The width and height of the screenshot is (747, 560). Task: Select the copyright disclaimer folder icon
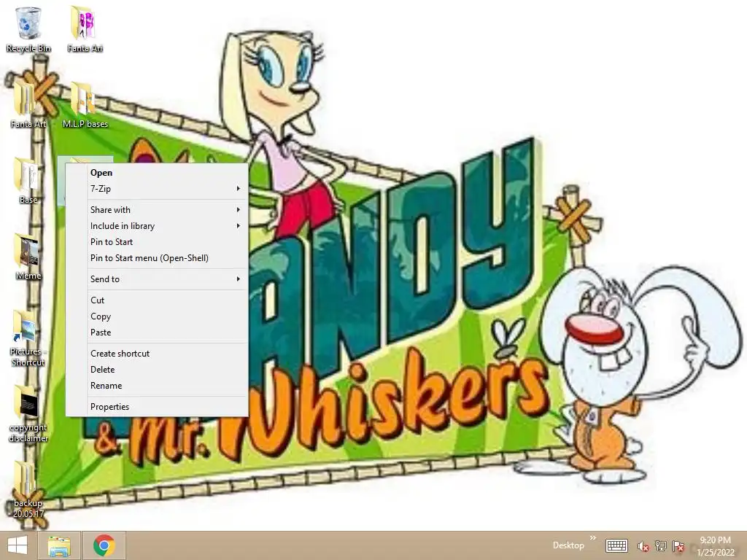point(28,414)
